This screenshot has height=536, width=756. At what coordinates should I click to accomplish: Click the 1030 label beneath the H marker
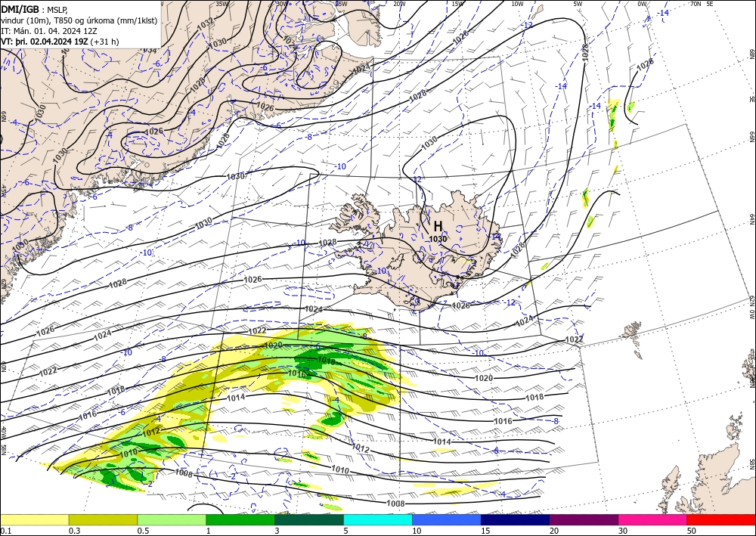(437, 239)
